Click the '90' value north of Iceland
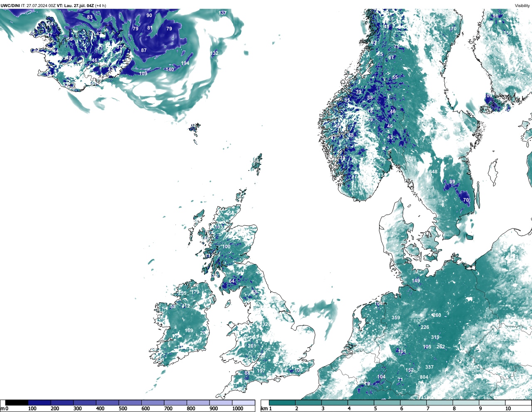Viewport: 532px width, 412px height. point(149,15)
